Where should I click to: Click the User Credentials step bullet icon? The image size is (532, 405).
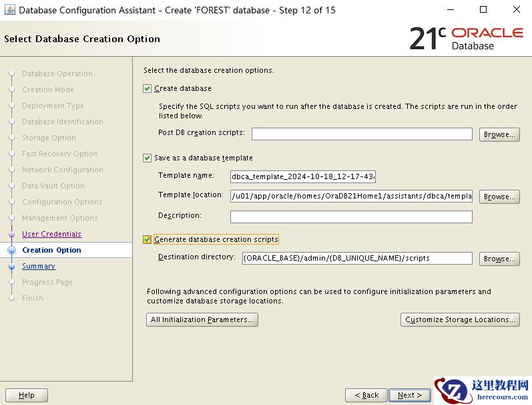click(x=11, y=234)
